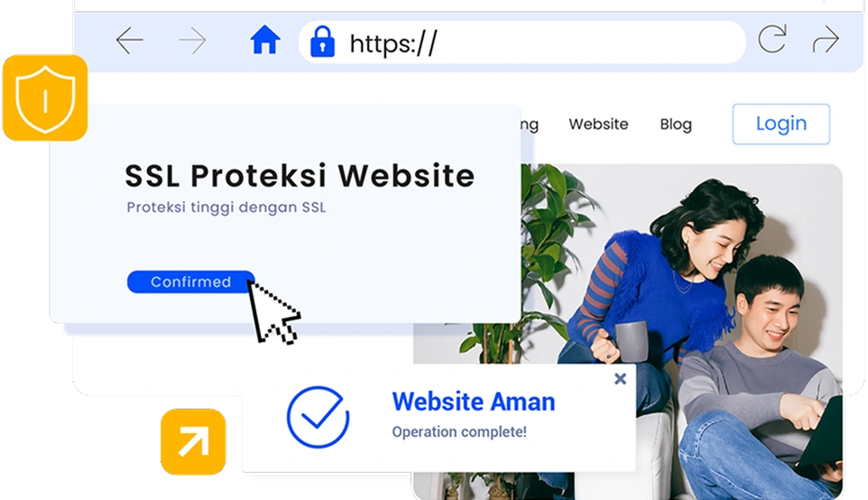
Task: Click the Confirmed button
Action: tap(191, 282)
